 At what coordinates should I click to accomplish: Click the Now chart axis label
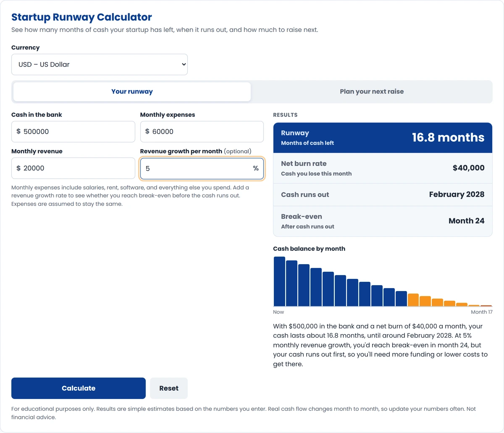278,312
